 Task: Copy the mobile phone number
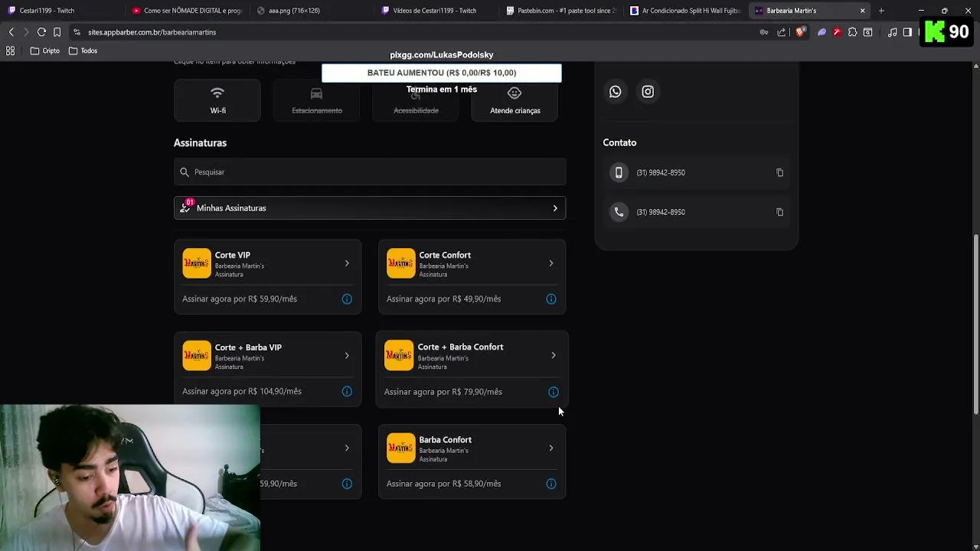779,173
